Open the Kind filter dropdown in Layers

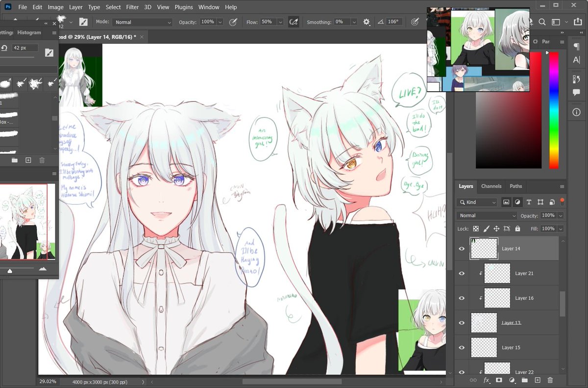477,202
